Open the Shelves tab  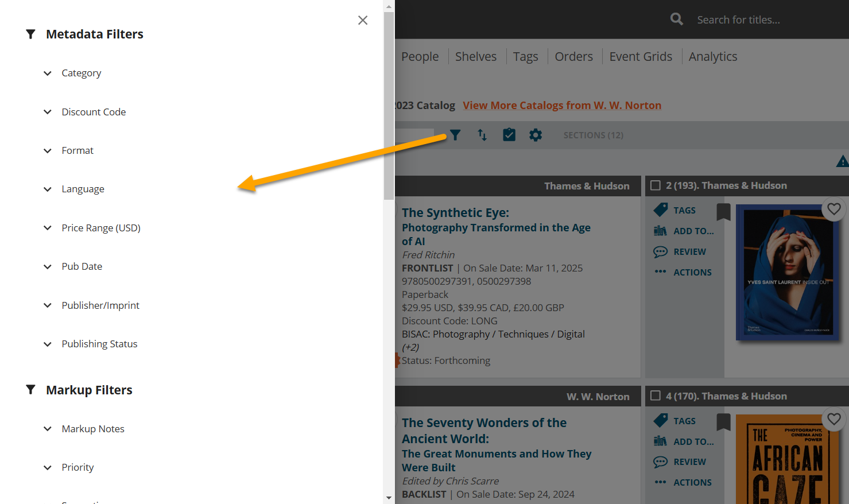[476, 57]
